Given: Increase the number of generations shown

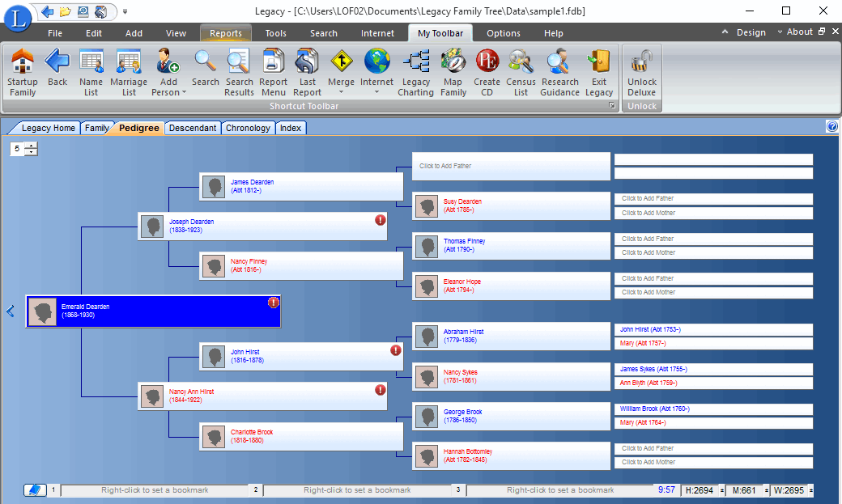Looking at the screenshot, I should tap(32, 146).
